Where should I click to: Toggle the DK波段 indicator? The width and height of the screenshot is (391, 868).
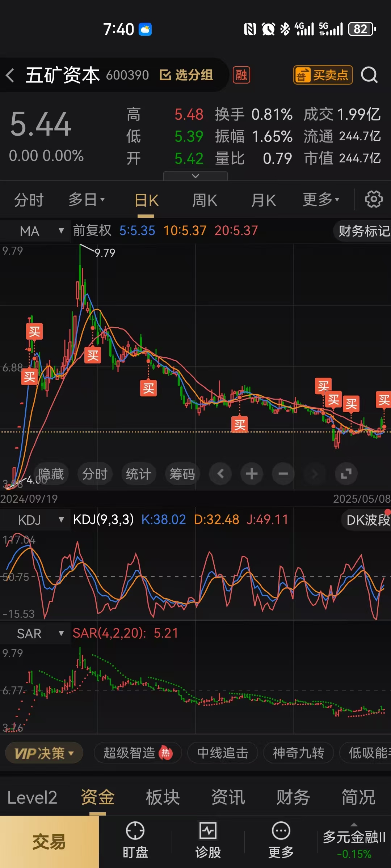click(x=366, y=520)
